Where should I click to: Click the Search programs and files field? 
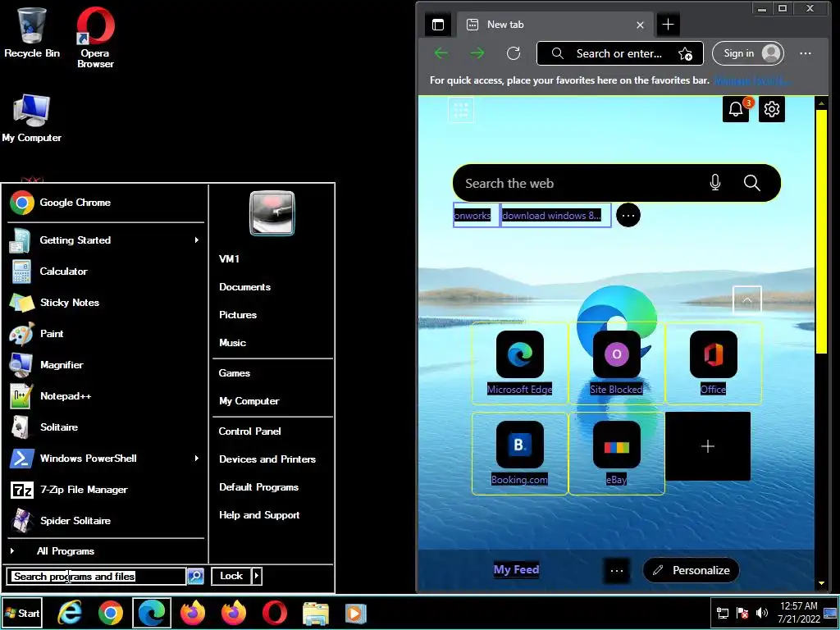tap(97, 577)
